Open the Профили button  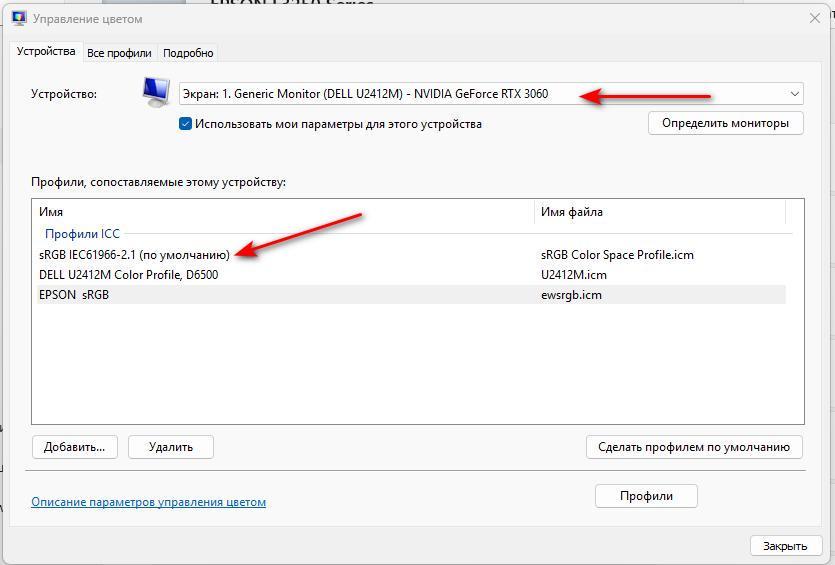point(646,496)
